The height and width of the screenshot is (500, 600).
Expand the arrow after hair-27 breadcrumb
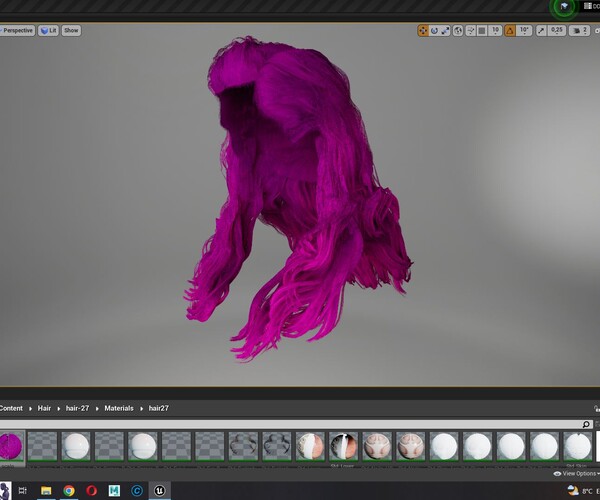(97, 409)
